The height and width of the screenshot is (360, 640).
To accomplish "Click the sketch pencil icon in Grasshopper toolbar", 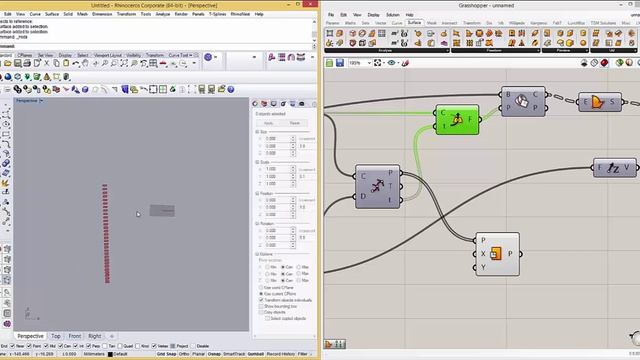I will click(x=405, y=63).
